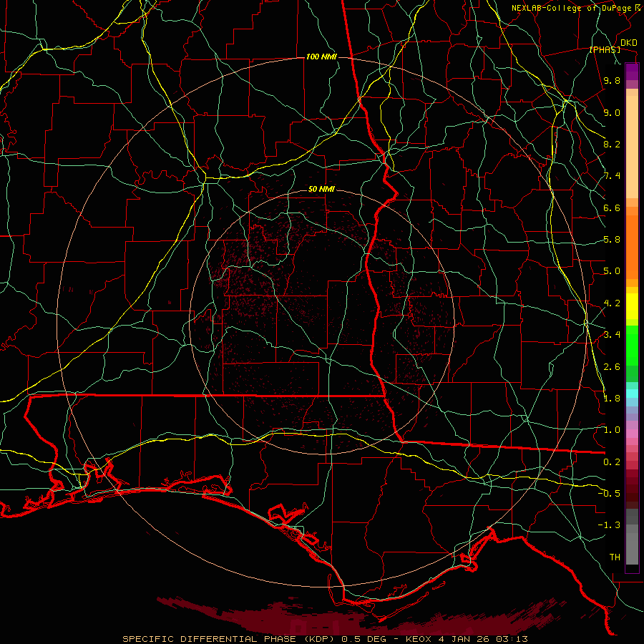This screenshot has height=644, width=644.
Task: Click the -0.5 scale value
Action: pyautogui.click(x=609, y=494)
